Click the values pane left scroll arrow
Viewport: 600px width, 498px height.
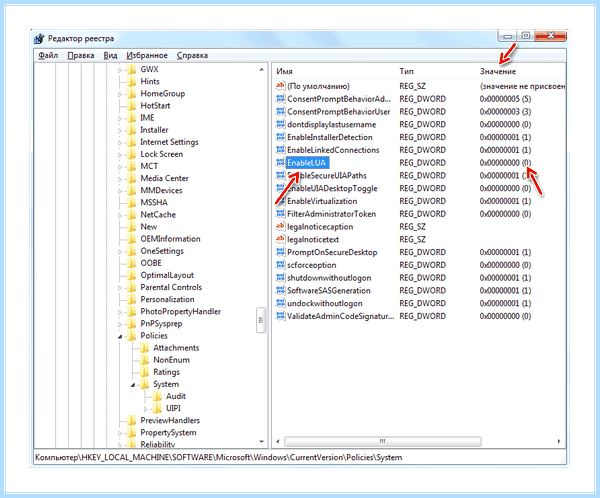(278, 441)
